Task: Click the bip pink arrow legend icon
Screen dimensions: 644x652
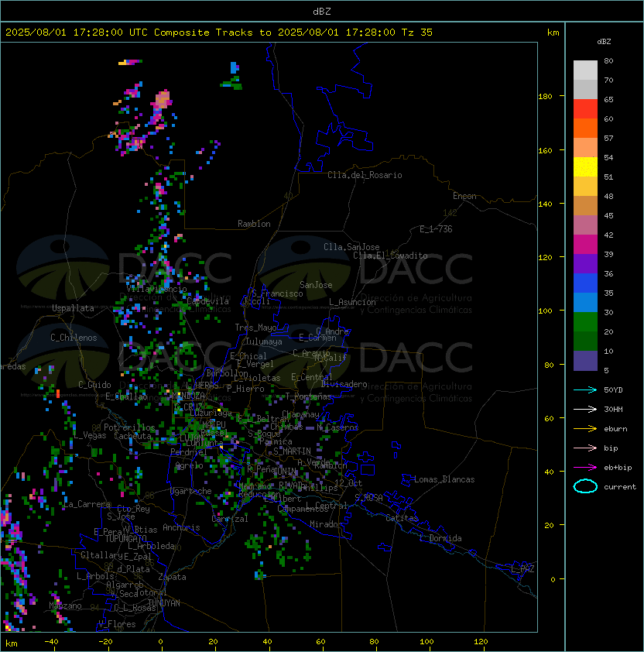Action: click(585, 448)
